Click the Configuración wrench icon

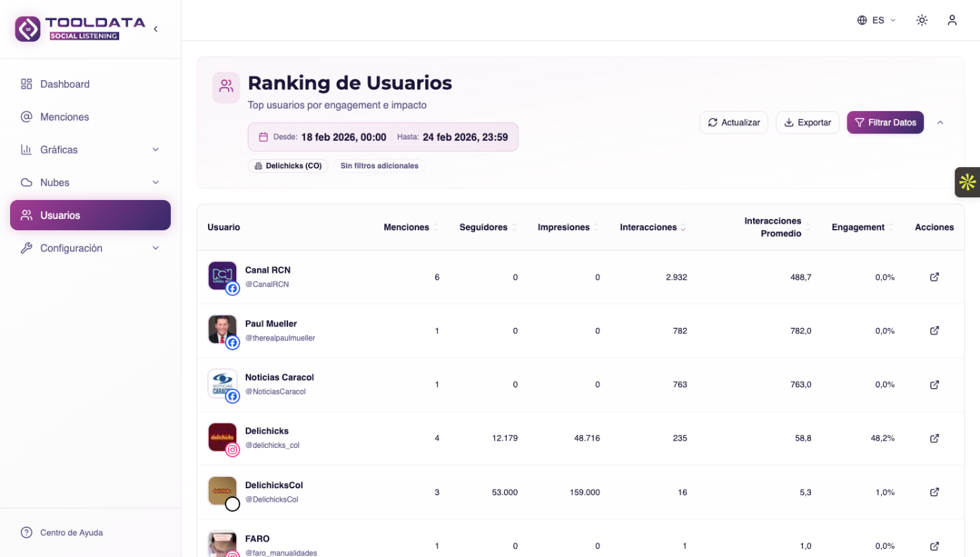27,248
